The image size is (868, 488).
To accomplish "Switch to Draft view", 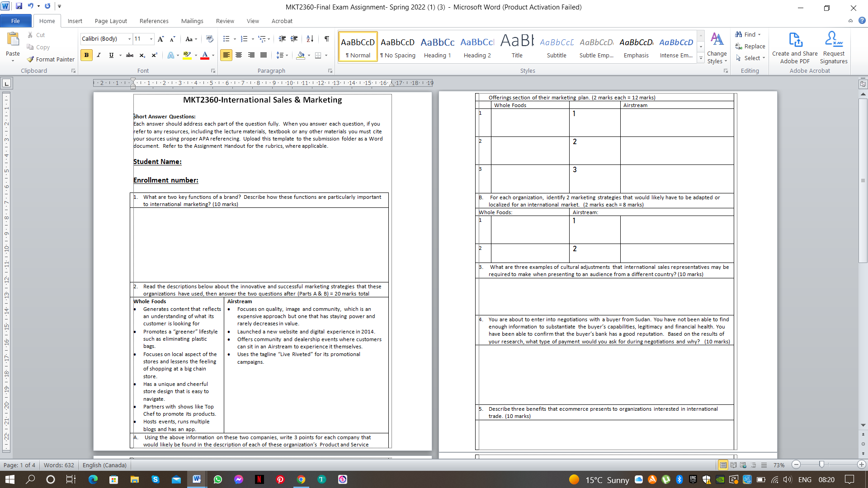I will (x=764, y=465).
